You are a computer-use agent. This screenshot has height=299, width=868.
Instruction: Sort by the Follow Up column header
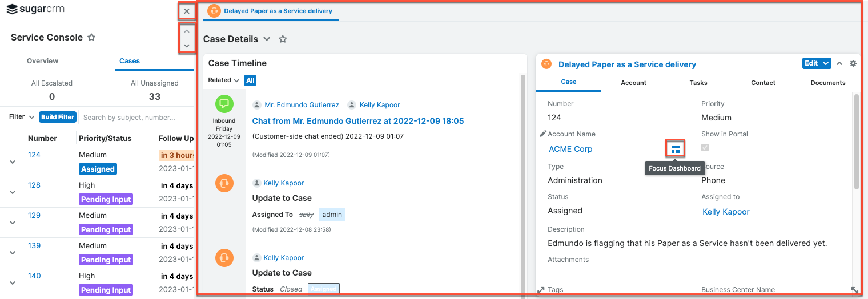(x=176, y=138)
